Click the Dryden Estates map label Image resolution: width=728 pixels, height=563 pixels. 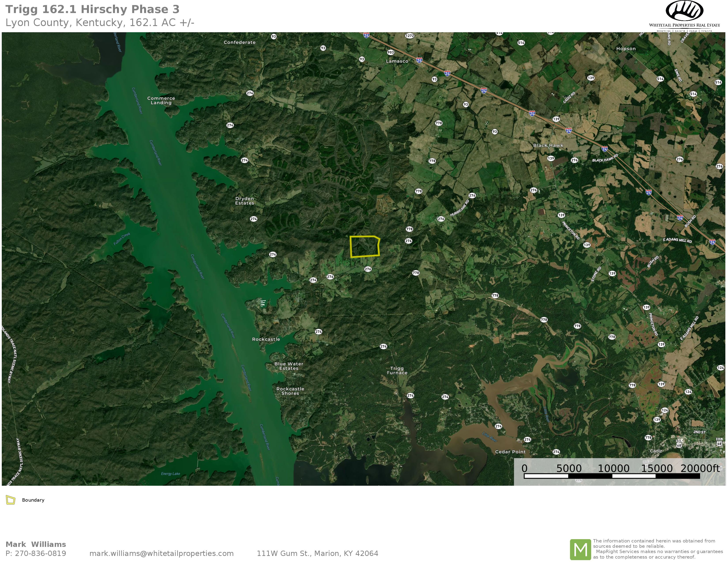pyautogui.click(x=245, y=201)
